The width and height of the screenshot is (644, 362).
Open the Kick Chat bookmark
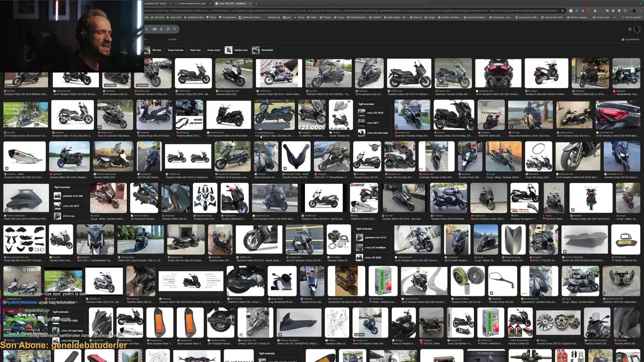158,17
